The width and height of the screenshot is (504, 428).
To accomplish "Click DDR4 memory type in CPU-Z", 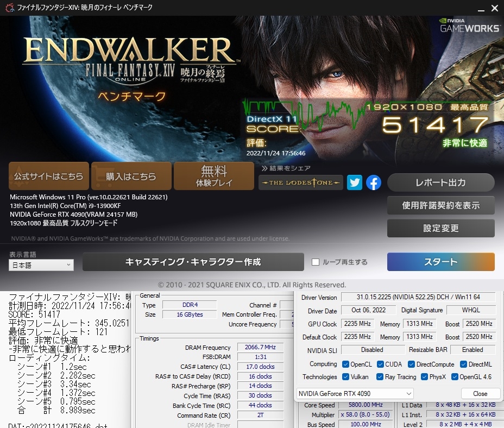I will [190, 305].
